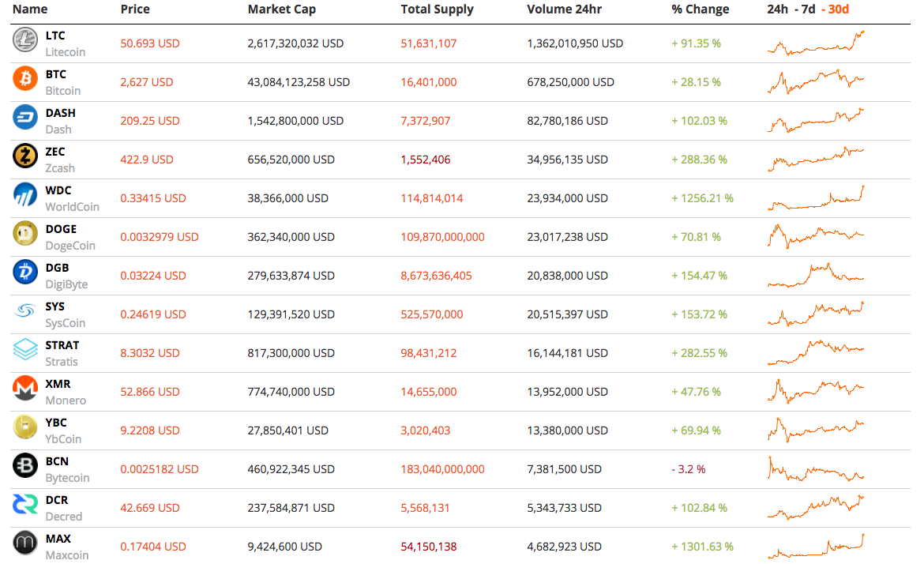924x564 pixels.
Task: Click the Zcash logo icon
Action: pos(25,156)
